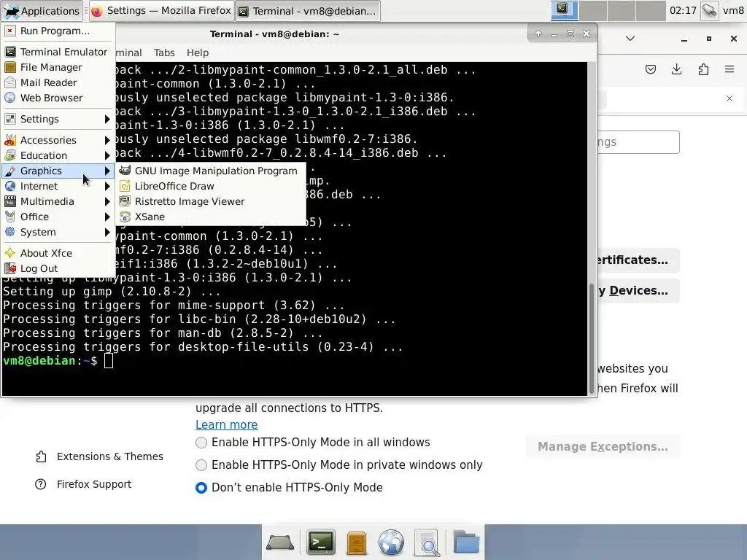
Task: Open the home folder icon in dock
Action: coord(466,542)
